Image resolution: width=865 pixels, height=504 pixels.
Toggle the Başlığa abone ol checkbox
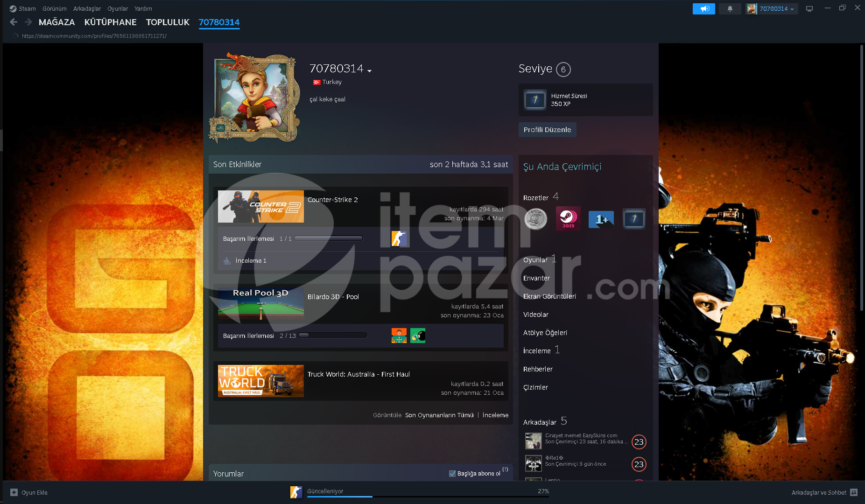[x=452, y=473]
